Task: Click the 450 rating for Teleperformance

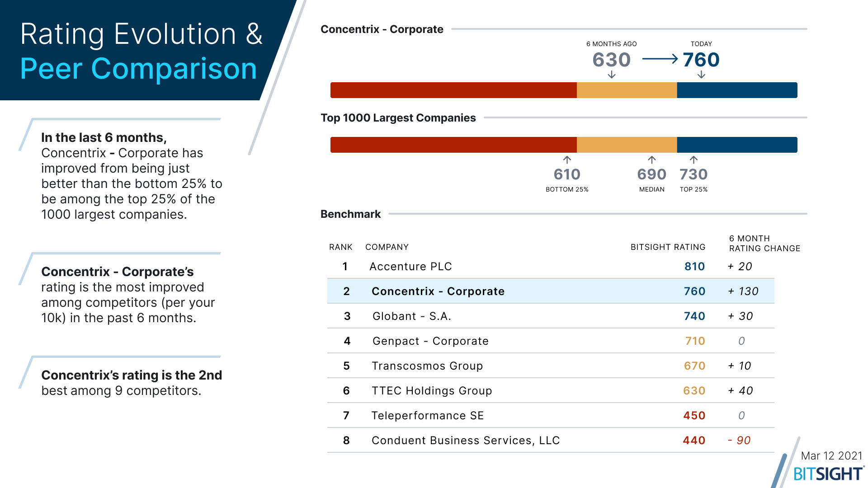Action: [x=694, y=416]
